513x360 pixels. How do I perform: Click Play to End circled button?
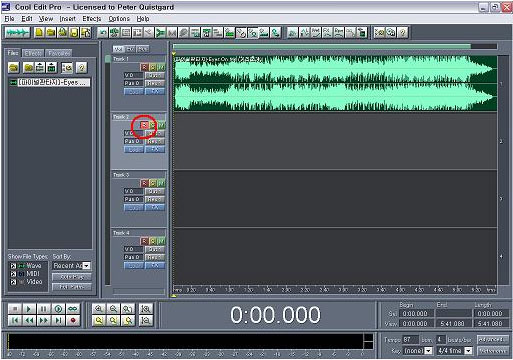tap(58, 309)
